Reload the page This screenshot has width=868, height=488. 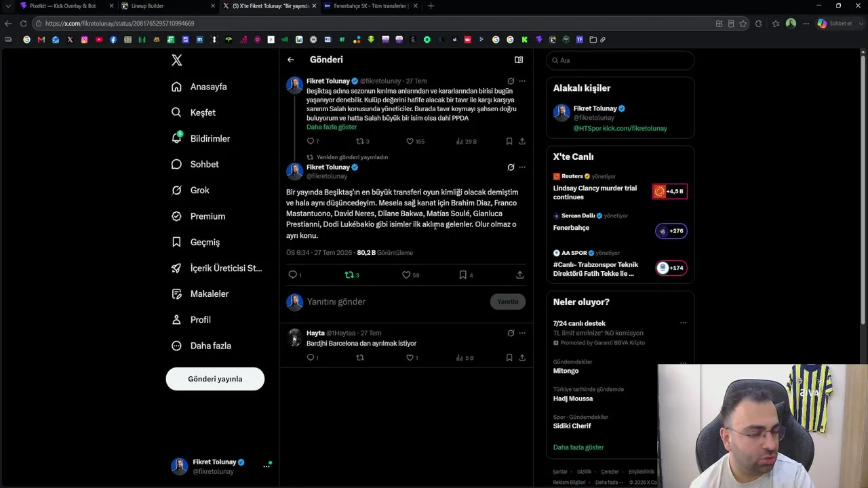coord(23,24)
